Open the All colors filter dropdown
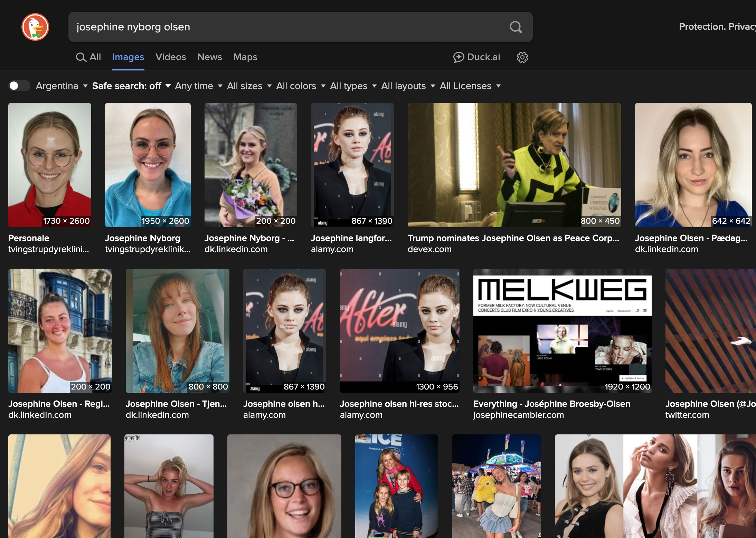 coord(301,86)
